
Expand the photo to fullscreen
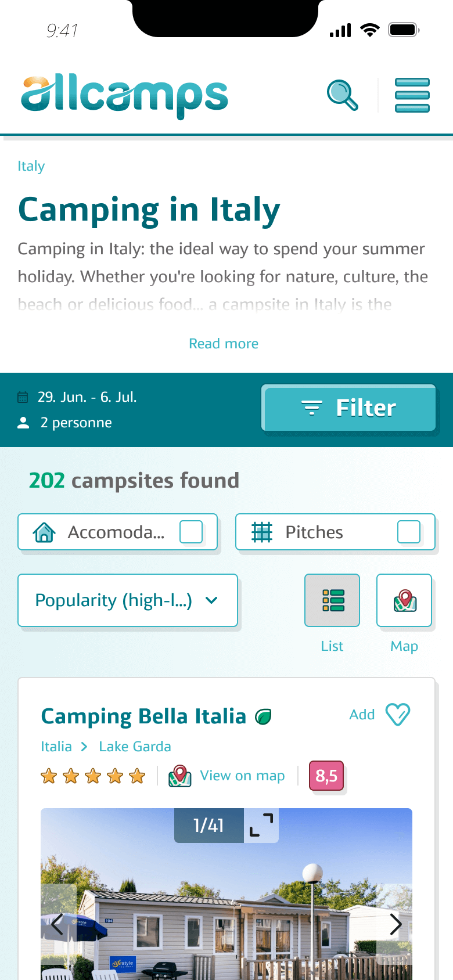click(x=261, y=825)
